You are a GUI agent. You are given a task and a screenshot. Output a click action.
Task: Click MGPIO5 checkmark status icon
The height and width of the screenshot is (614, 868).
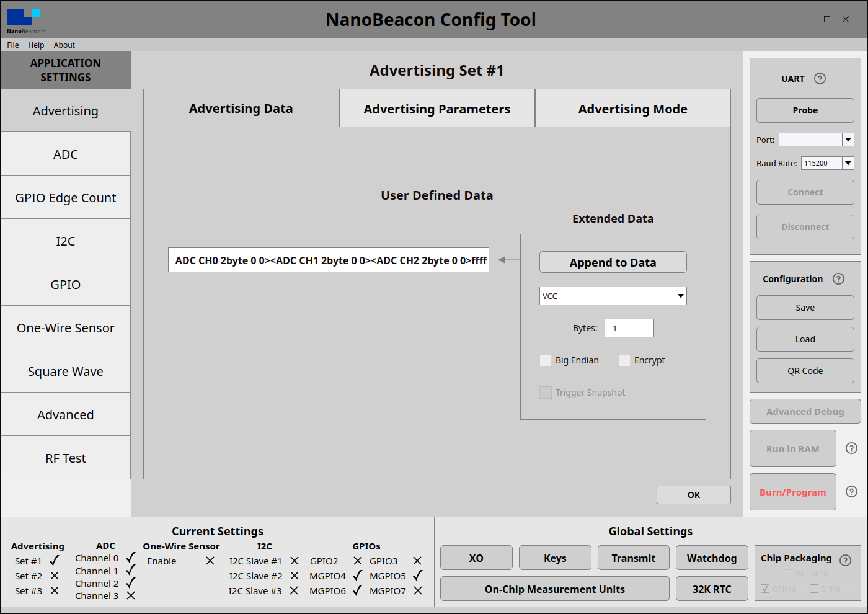coord(418,575)
